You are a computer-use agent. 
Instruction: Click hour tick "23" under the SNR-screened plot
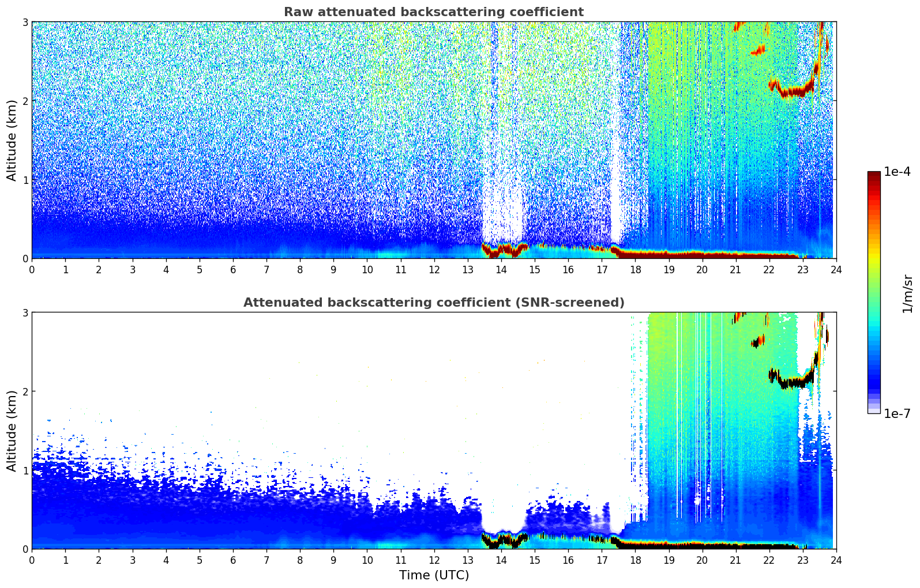802,560
